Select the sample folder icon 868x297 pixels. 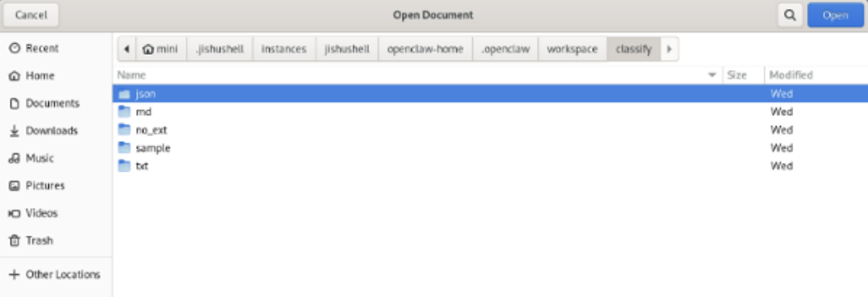pos(124,148)
